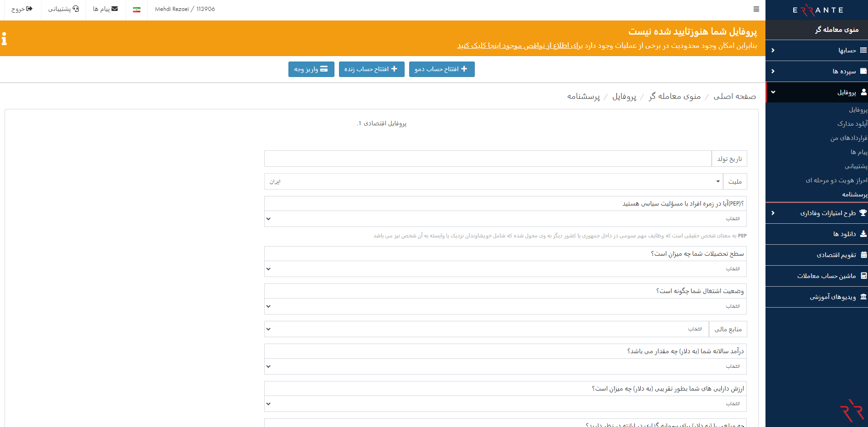This screenshot has height=427, width=868.
Task: Click the open demo account button
Action: pos(442,69)
